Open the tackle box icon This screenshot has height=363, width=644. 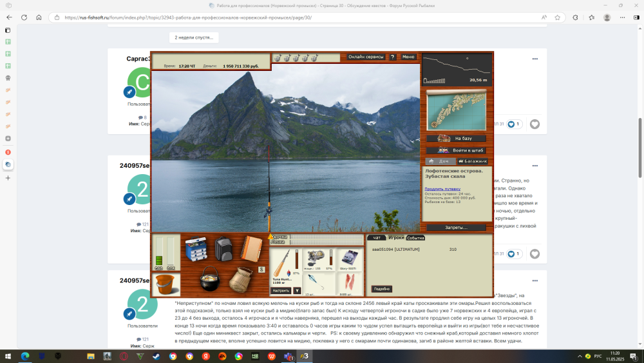pos(195,249)
